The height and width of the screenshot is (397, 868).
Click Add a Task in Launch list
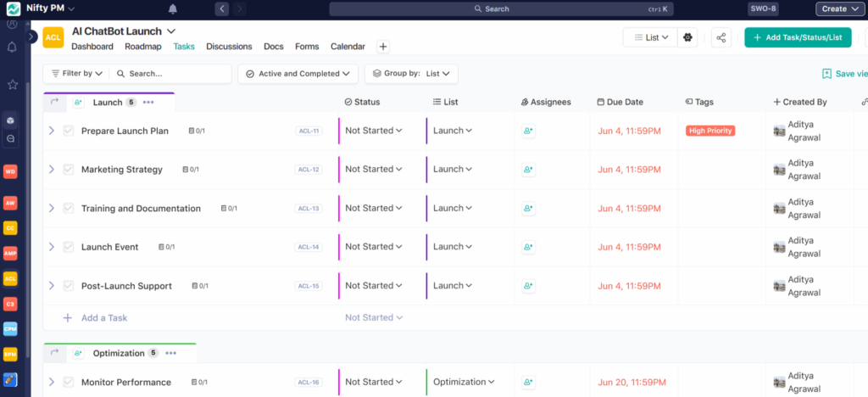tap(104, 318)
